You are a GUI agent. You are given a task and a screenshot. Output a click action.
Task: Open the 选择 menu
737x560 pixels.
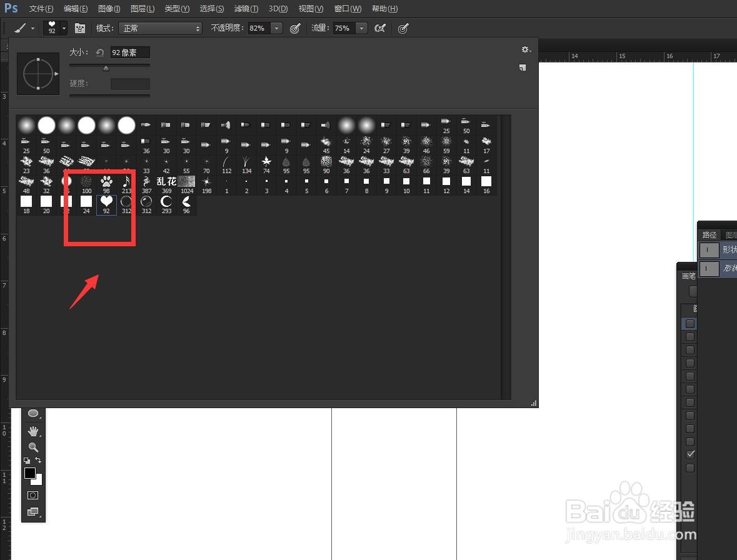pyautogui.click(x=211, y=9)
